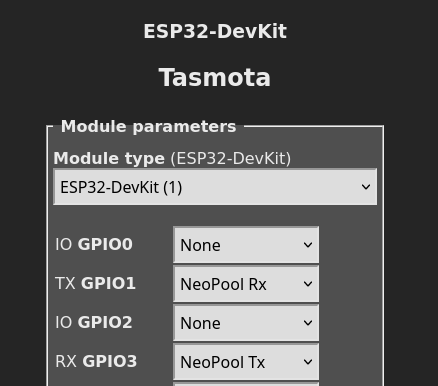438x386 pixels.
Task: Click the Tasmota heading
Action: click(x=215, y=77)
